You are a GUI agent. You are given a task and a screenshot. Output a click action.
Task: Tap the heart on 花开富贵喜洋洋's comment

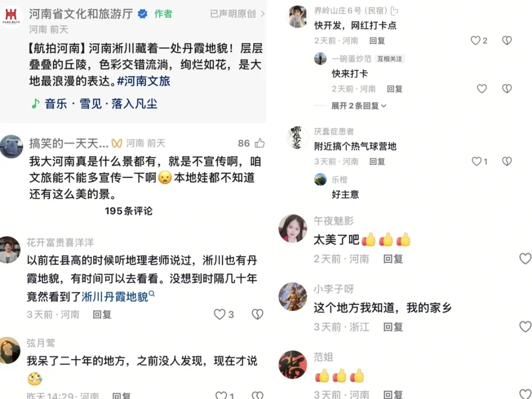220,314
